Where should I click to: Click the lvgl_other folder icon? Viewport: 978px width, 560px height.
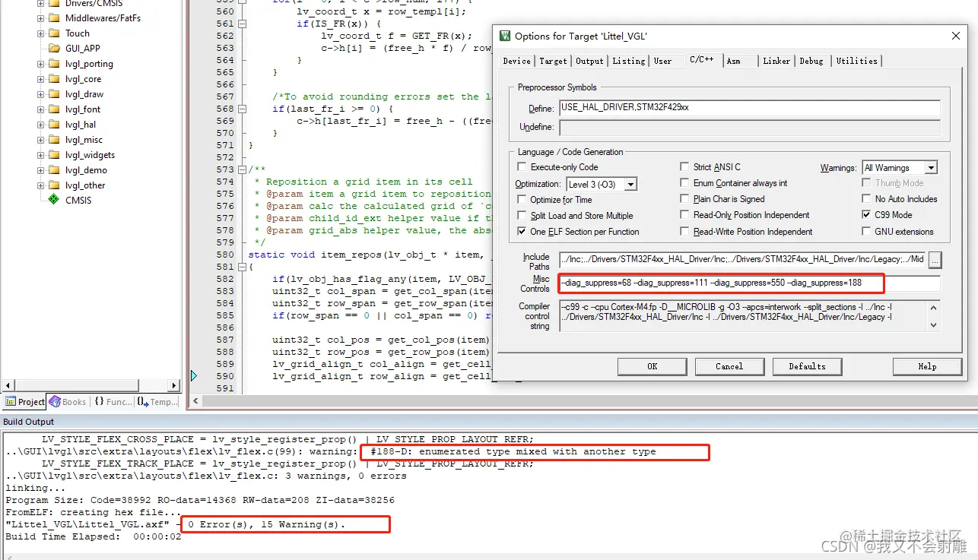point(54,185)
